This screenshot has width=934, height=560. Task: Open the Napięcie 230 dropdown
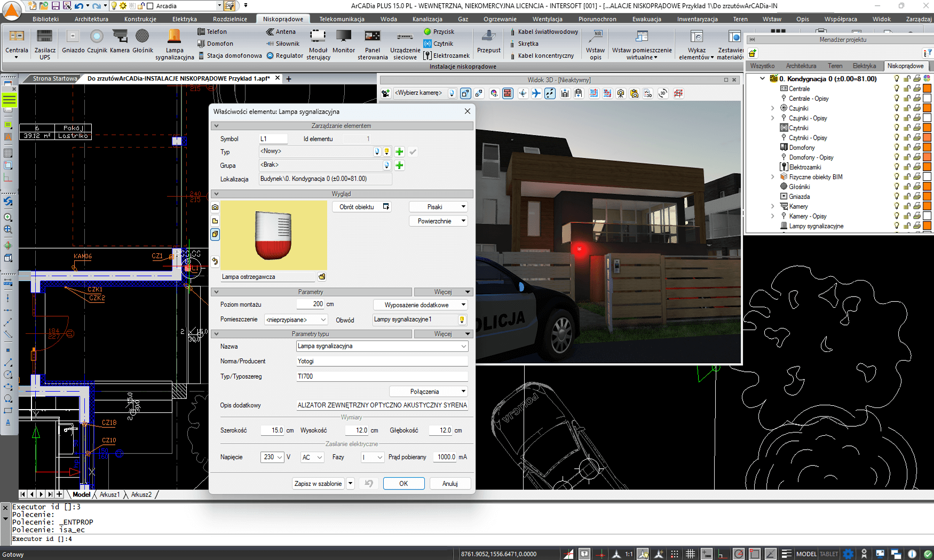(272, 457)
